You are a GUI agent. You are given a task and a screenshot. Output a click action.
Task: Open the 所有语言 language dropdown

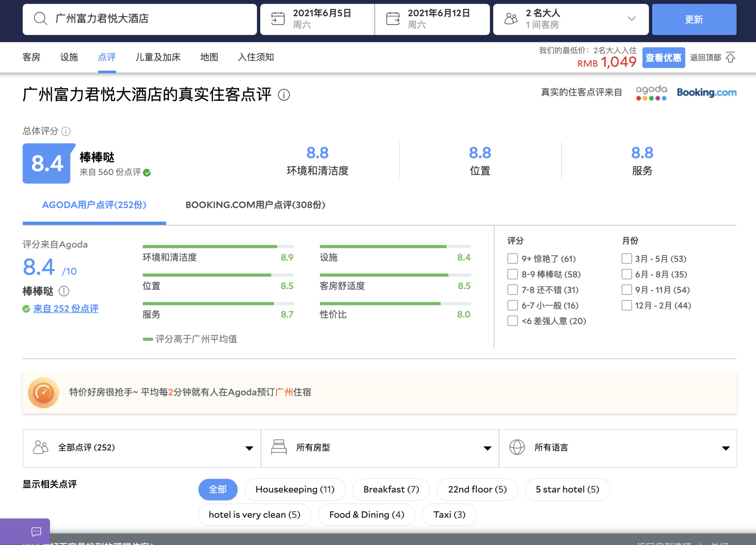click(x=618, y=448)
